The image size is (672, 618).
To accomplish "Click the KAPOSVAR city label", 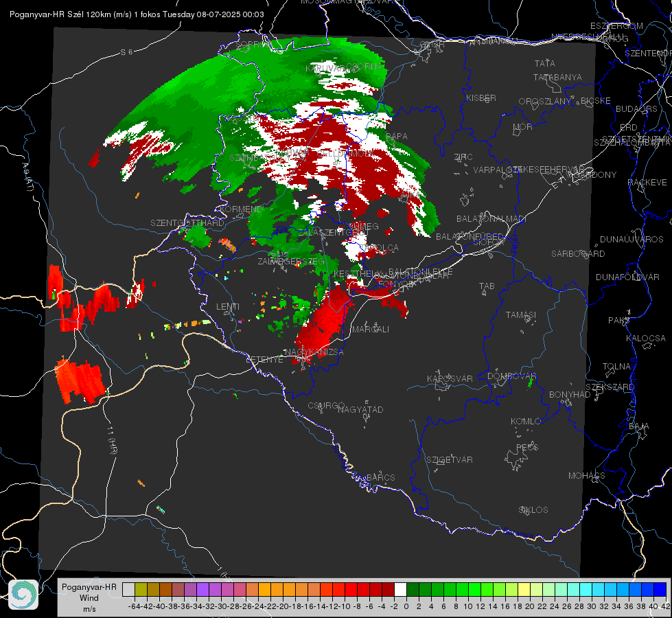I will (450, 378).
